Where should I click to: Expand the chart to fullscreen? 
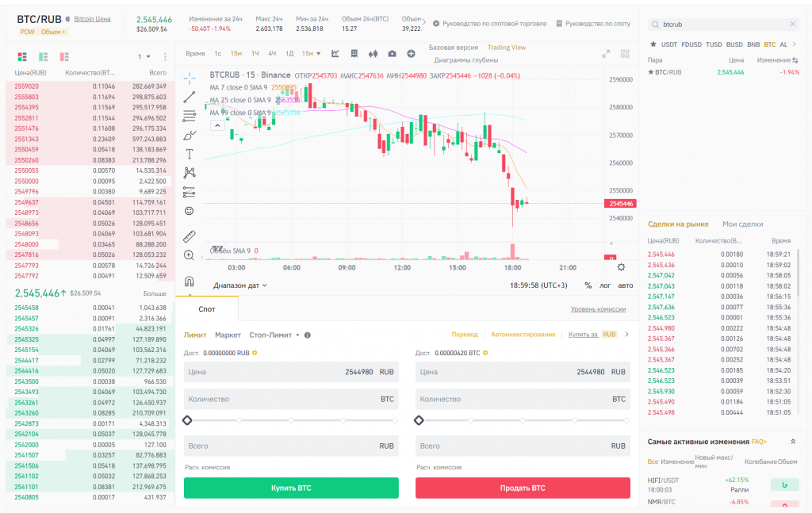[x=606, y=54]
